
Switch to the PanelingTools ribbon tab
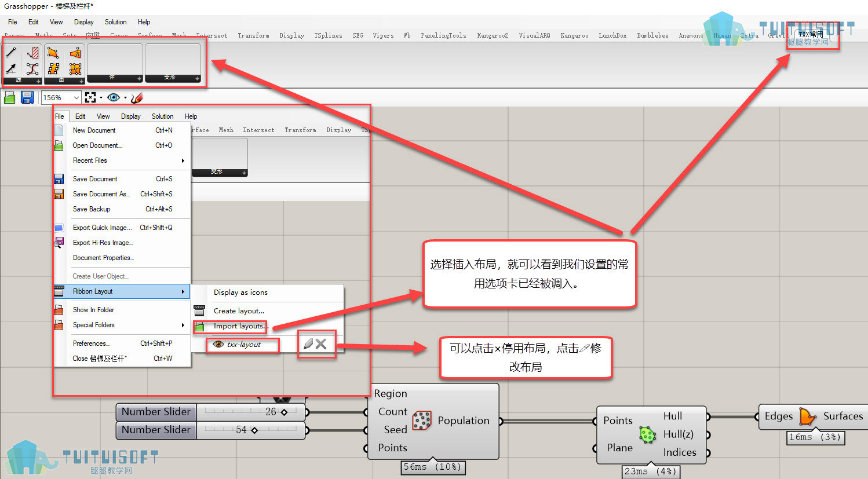[x=443, y=36]
